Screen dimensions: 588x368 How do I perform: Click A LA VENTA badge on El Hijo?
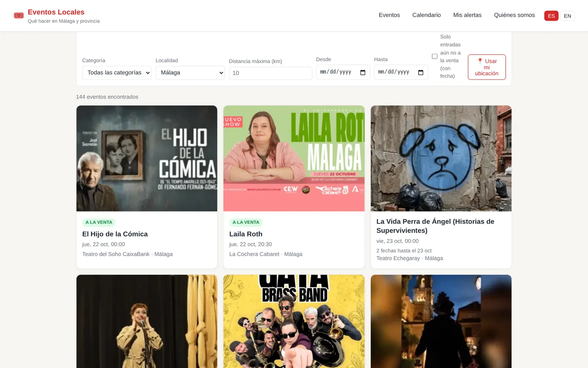pos(99,222)
